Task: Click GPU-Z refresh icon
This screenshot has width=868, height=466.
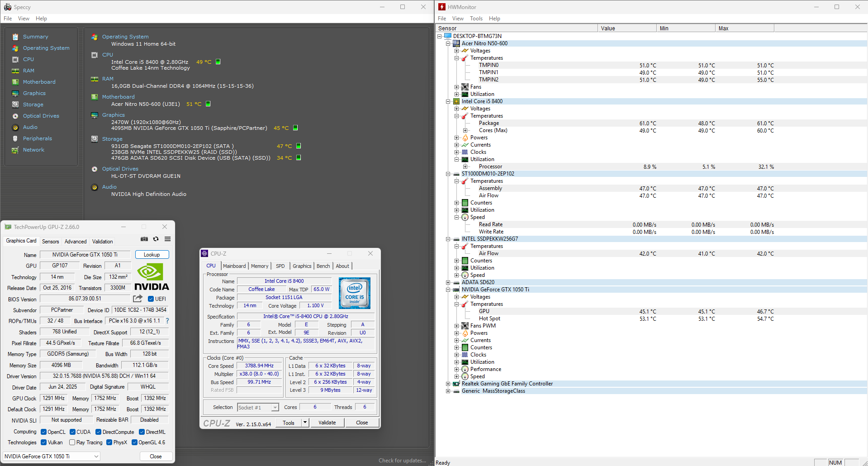Action: tap(156, 239)
